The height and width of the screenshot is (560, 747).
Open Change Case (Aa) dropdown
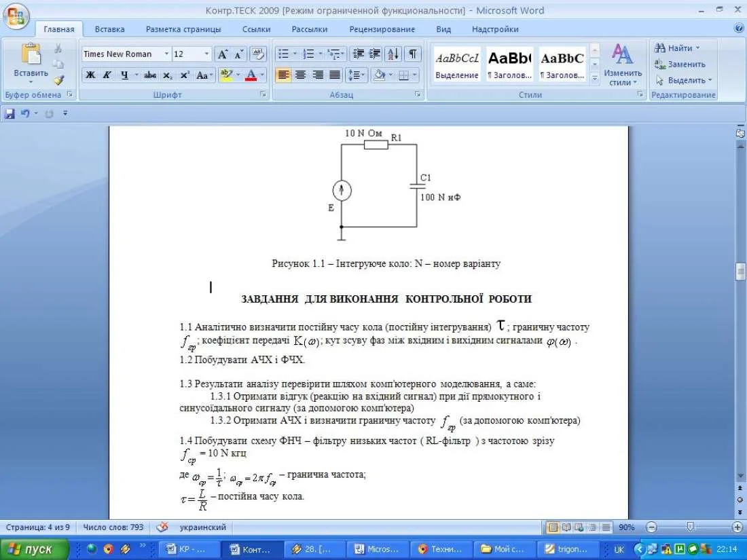[204, 75]
